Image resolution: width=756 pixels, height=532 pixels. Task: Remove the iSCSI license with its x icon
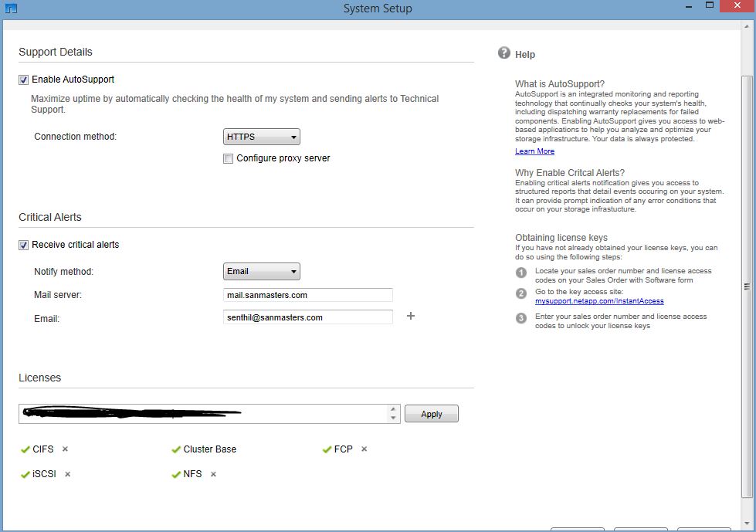pyautogui.click(x=66, y=474)
